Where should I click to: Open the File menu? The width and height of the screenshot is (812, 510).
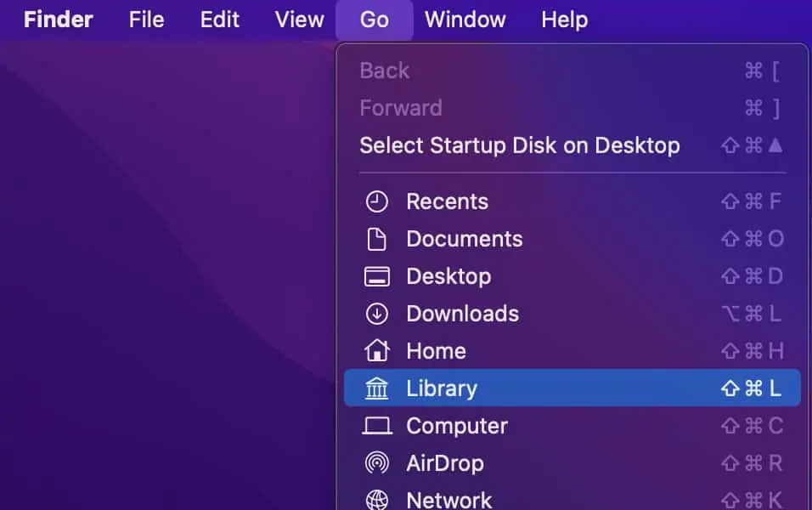147,20
